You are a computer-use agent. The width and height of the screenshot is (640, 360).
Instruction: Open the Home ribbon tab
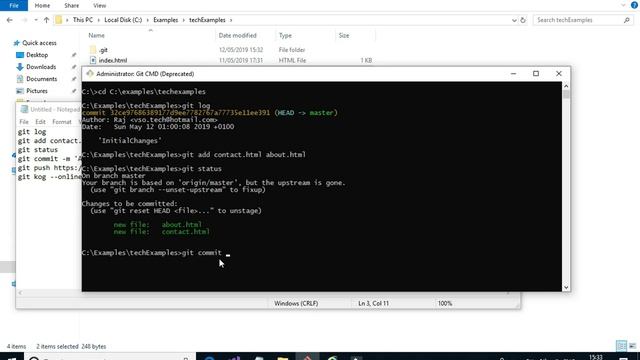42,5
